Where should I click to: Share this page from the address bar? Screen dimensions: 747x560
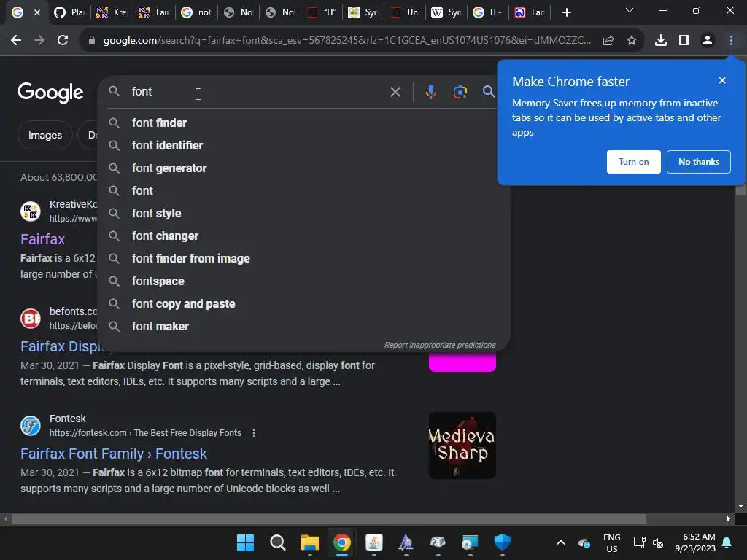click(608, 41)
